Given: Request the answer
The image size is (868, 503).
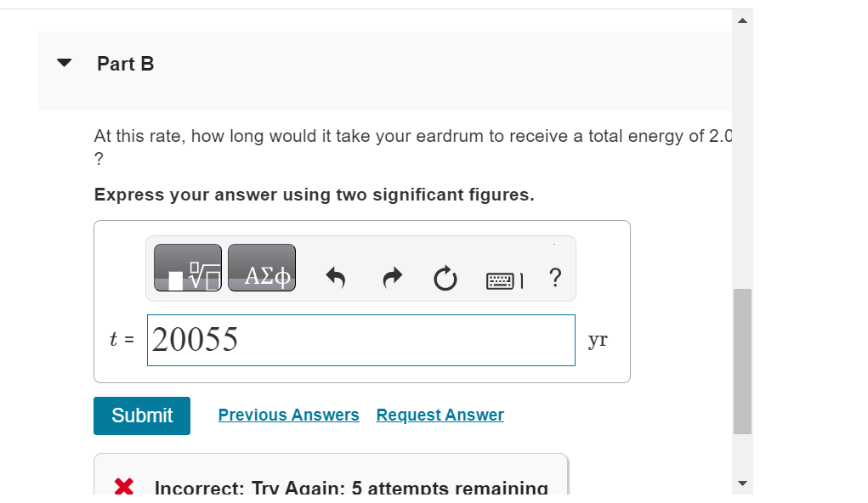Looking at the screenshot, I should click(x=440, y=415).
